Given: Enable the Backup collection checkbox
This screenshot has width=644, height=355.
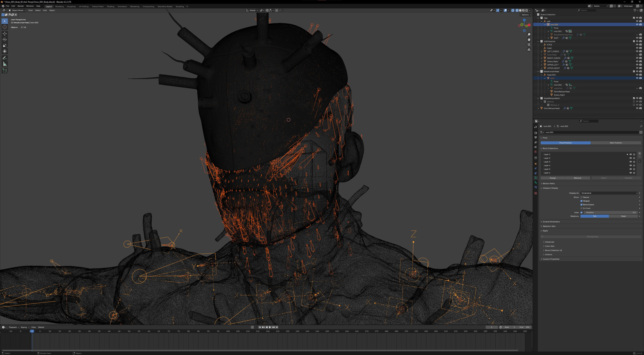Looking at the screenshot, I should [x=634, y=102].
